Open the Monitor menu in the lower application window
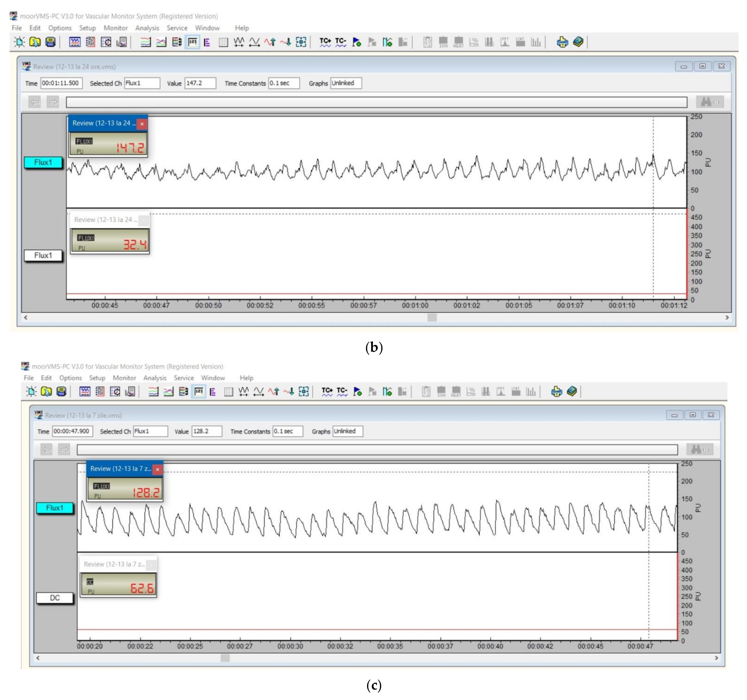The width and height of the screenshot is (747, 700). click(124, 378)
